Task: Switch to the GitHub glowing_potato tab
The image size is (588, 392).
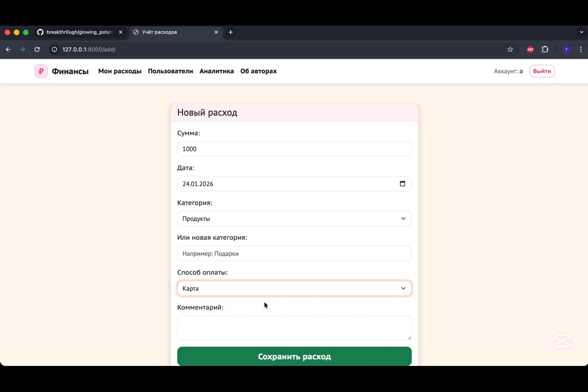Action: 80,32
